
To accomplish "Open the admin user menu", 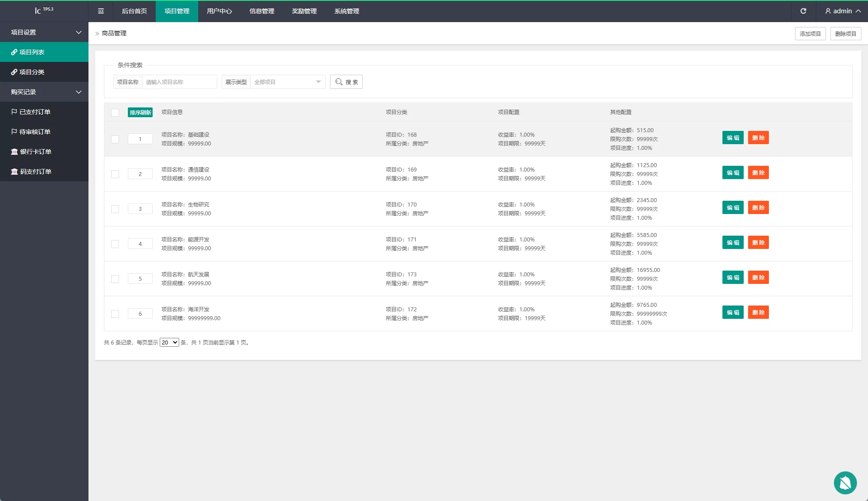I will [x=843, y=11].
